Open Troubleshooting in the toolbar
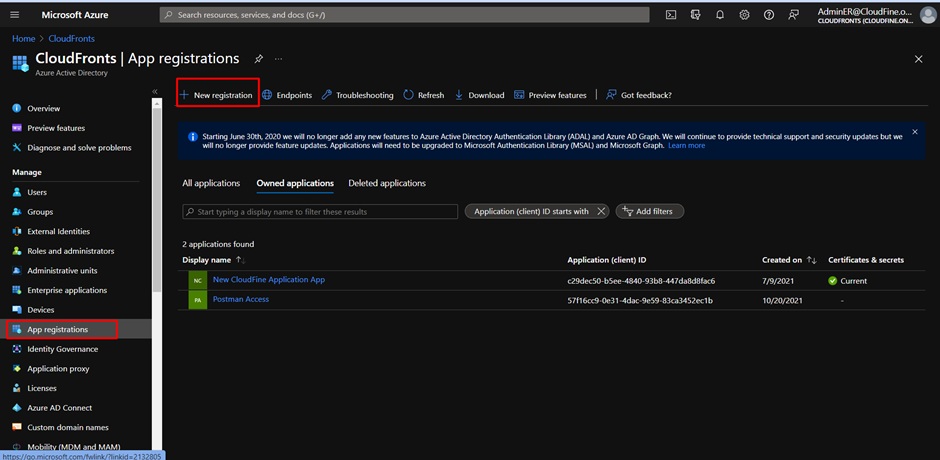This screenshot has width=940, height=460. tap(358, 95)
